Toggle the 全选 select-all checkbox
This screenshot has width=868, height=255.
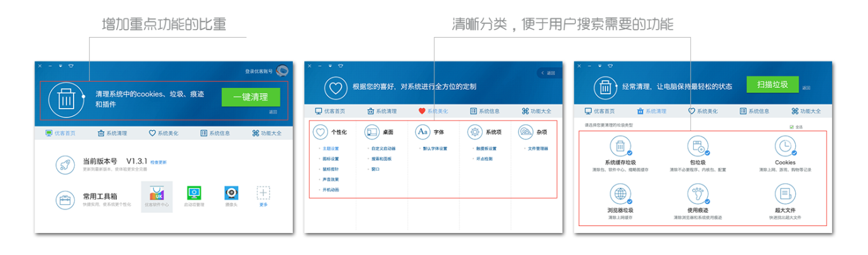point(791,127)
